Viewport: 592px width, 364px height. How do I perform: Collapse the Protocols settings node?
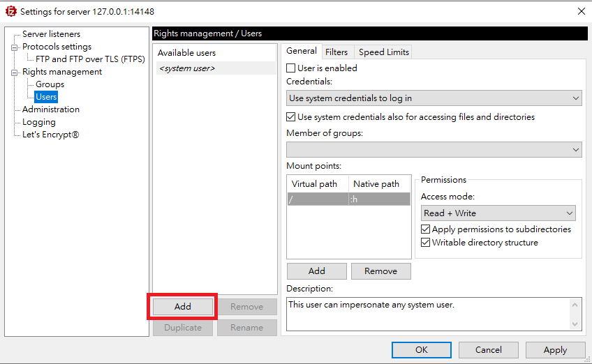[x=15, y=47]
